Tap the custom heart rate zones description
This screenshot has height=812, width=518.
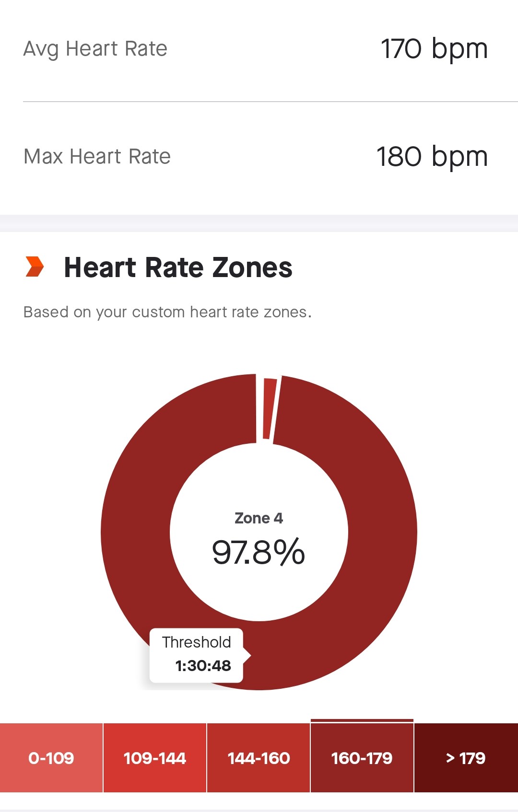167,312
